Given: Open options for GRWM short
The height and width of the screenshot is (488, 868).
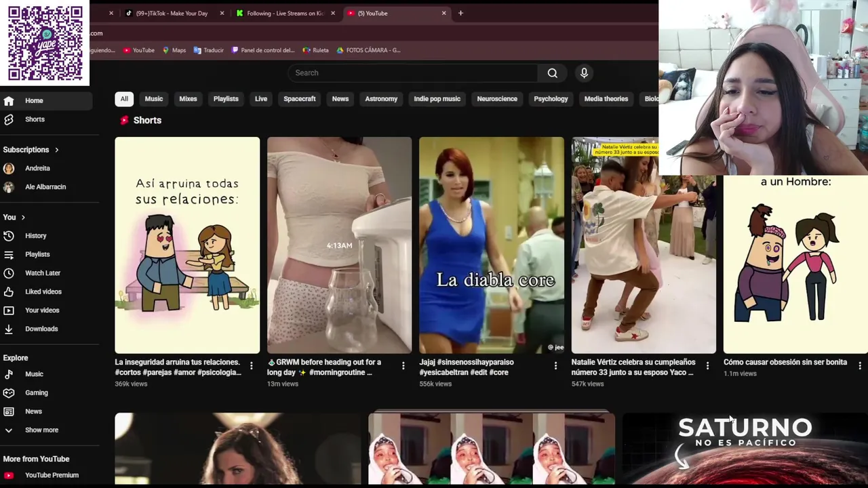Looking at the screenshot, I should pyautogui.click(x=403, y=366).
